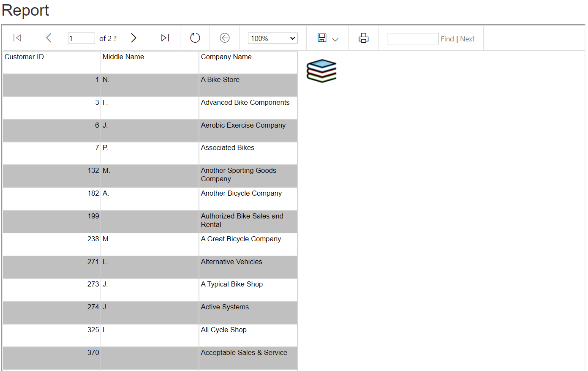
Task: Select the A Bike Store cell
Action: 220,80
